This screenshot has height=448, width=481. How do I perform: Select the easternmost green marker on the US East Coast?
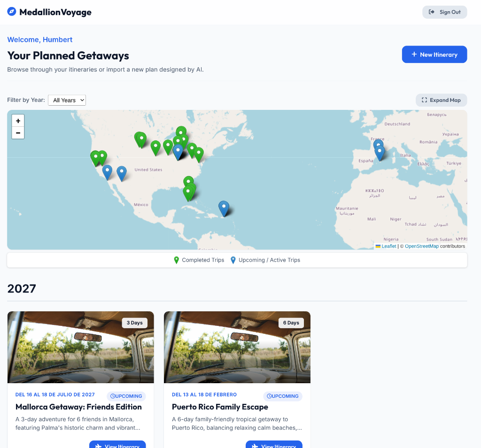[199, 155]
